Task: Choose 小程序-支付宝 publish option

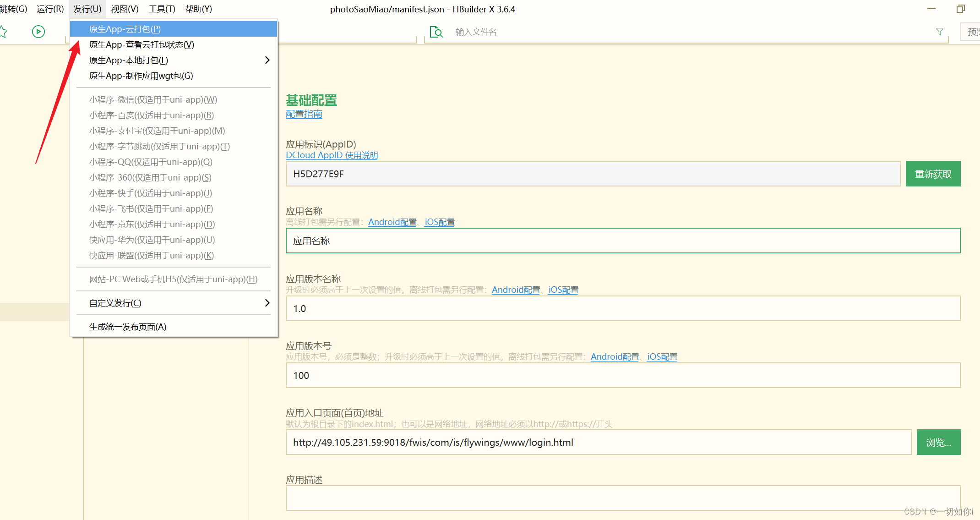Action: tap(174, 131)
